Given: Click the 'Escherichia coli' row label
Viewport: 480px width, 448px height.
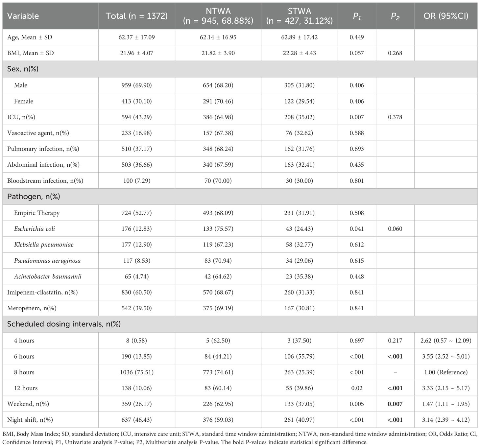Looking at the screenshot, I should point(35,229).
